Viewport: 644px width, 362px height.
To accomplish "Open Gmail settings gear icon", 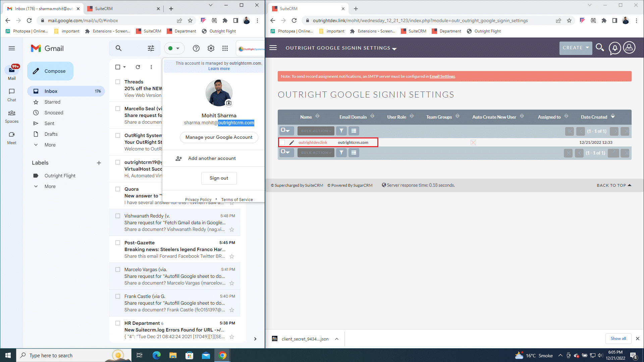I will (211, 48).
